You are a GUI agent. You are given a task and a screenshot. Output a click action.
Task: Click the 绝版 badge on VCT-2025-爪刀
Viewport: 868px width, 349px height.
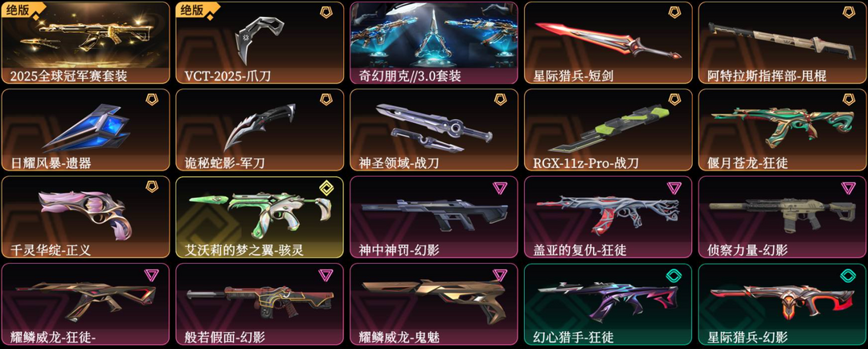(x=193, y=10)
